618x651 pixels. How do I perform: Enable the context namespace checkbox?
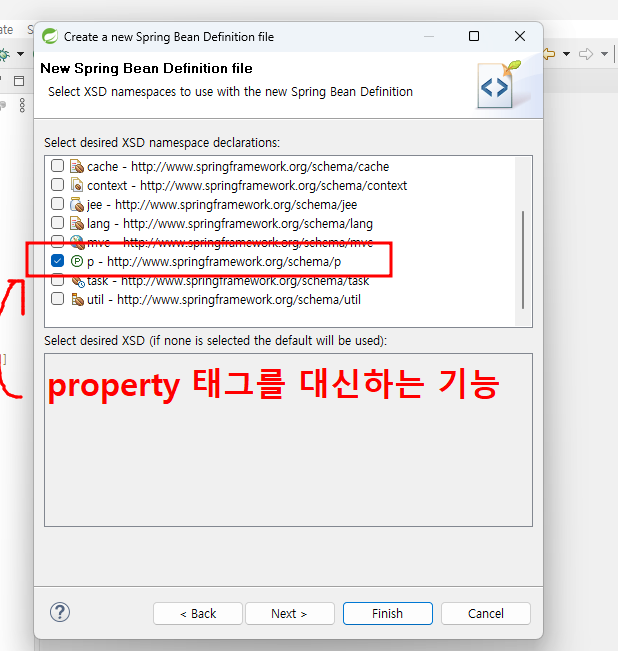point(57,185)
